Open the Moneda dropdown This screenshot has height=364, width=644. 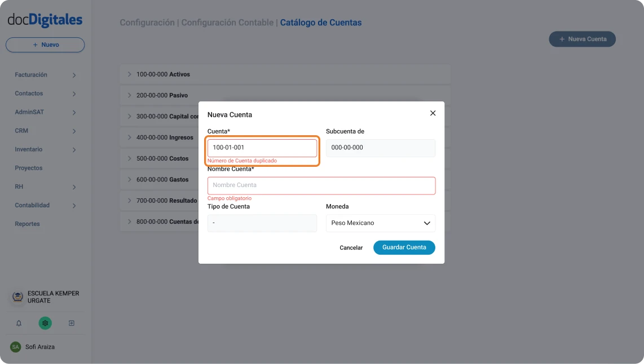point(380,223)
